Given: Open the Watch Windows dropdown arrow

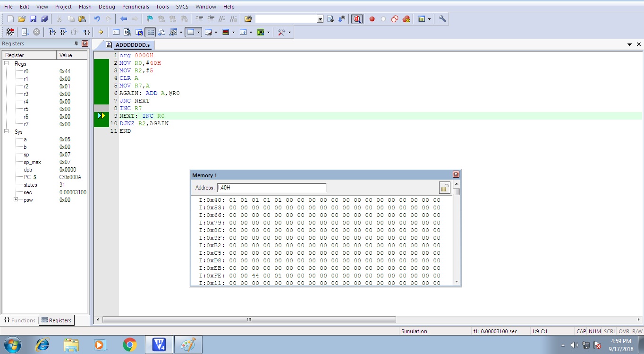Looking at the screenshot, I should [x=181, y=32].
